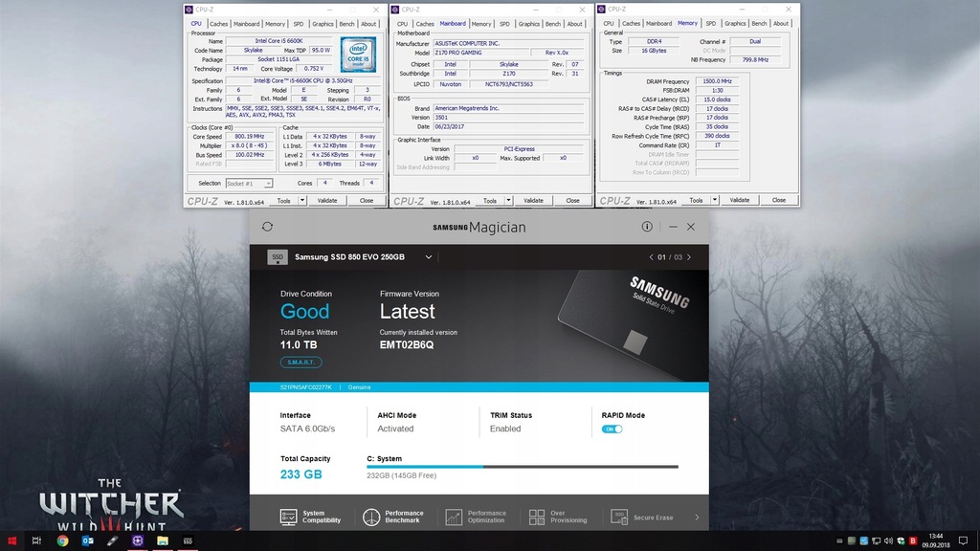
Task: Click the serial number S21PNSAFC02277K
Action: point(305,387)
